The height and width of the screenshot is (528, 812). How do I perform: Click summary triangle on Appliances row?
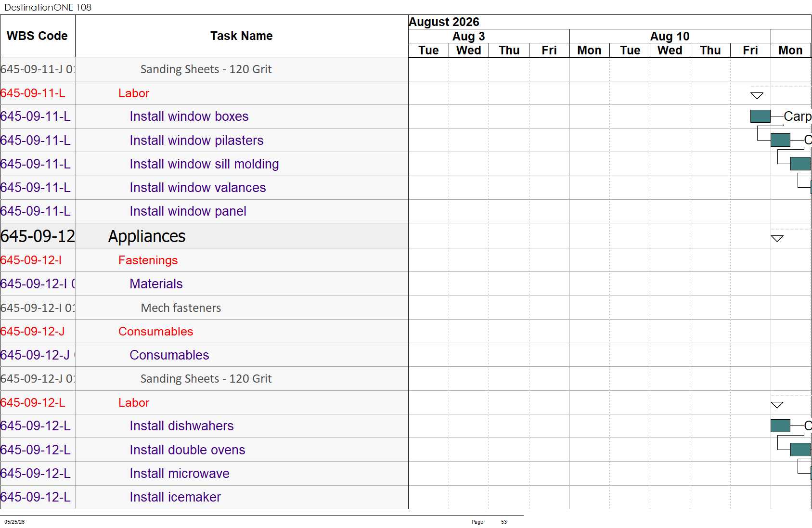pyautogui.click(x=777, y=238)
